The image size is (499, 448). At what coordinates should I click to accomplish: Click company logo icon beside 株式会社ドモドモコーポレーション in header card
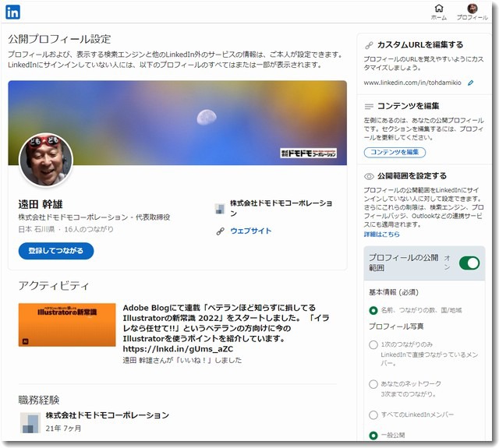pyautogui.click(x=220, y=209)
